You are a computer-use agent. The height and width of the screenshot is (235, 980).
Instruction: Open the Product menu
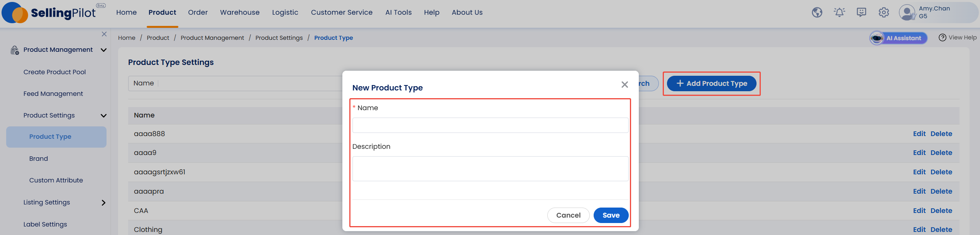click(162, 12)
